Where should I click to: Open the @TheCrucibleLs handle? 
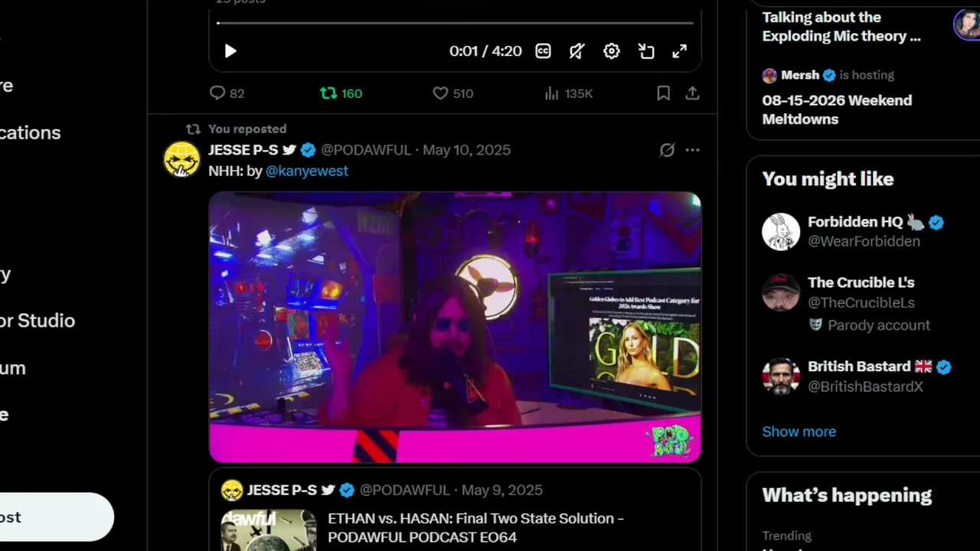pyautogui.click(x=861, y=303)
